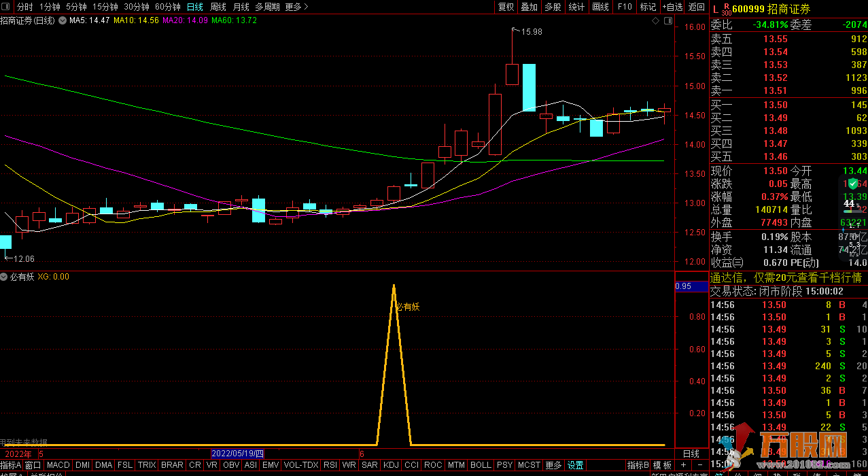Select the OBV indicator
The width and height of the screenshot is (868, 476).
tap(231, 465)
